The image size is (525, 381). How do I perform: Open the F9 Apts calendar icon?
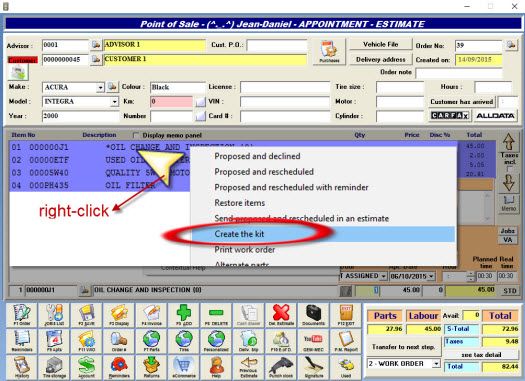click(x=54, y=341)
